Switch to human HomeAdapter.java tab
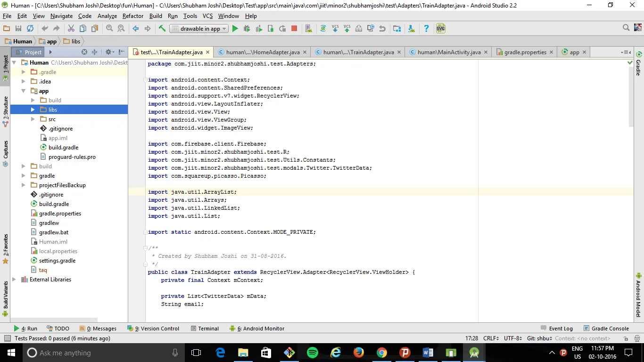644x362 pixels. click(263, 52)
